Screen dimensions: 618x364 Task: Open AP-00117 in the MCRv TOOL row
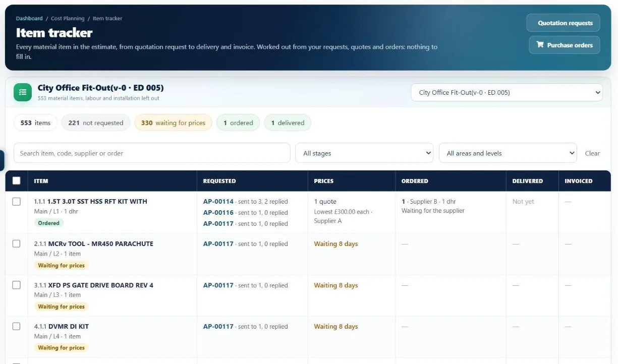coord(218,244)
